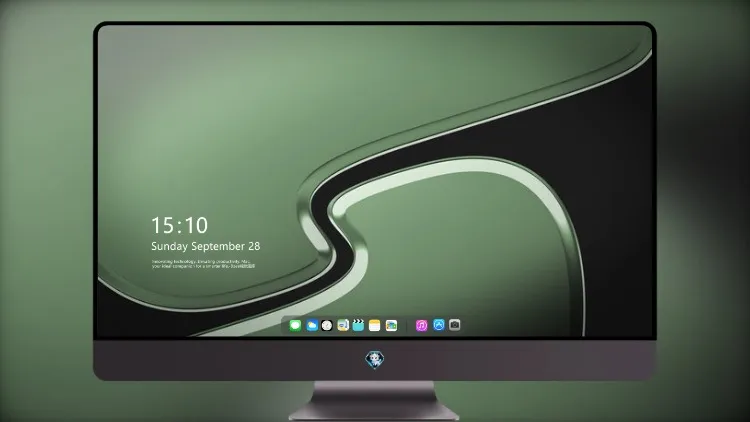This screenshot has width=750, height=422.
Task: Click the Sunday September 28 date text
Action: click(x=206, y=246)
